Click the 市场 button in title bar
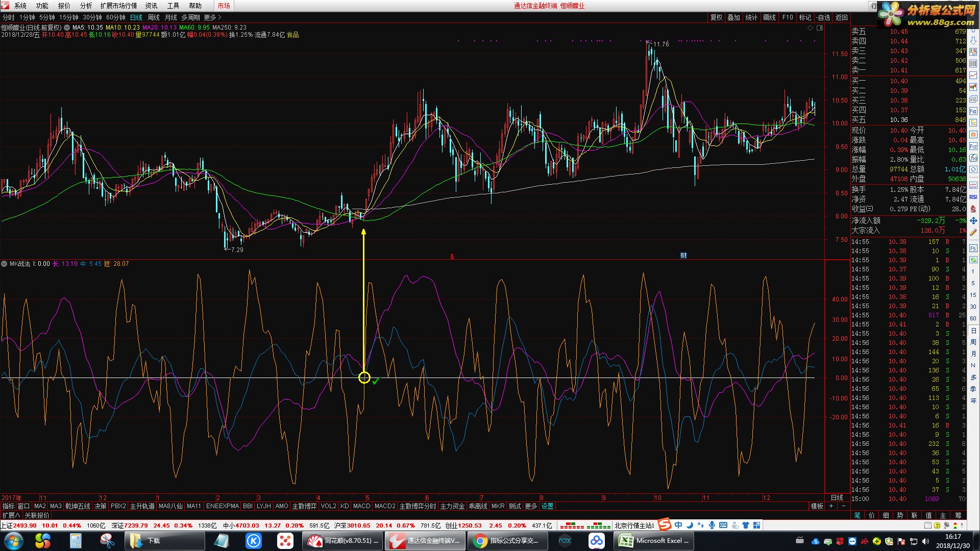This screenshot has width=980, height=551. point(224,6)
